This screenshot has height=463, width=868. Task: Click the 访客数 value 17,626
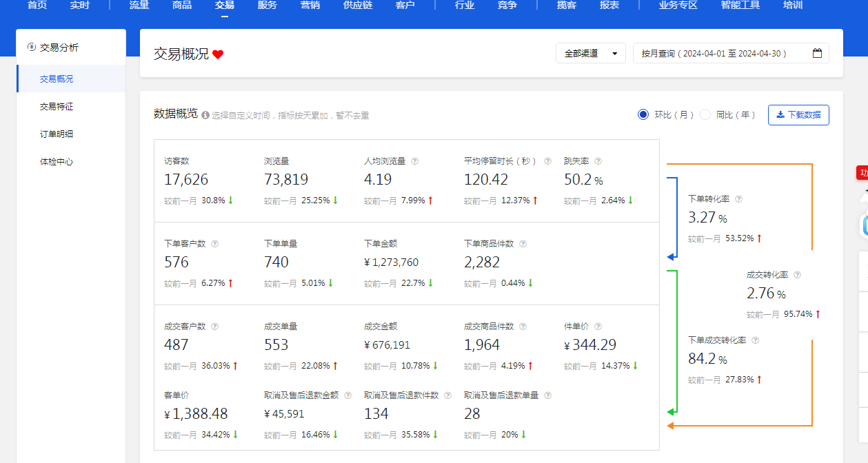coord(186,180)
